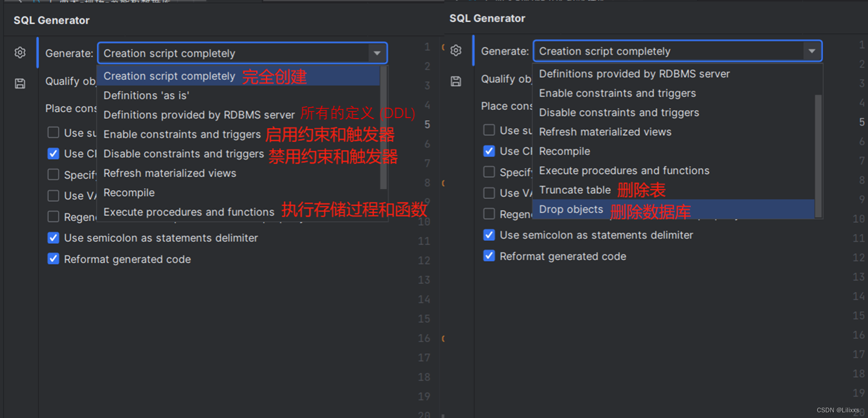Click scrollbar thumb of right dropdown list
868x418 pixels.
[818, 156]
